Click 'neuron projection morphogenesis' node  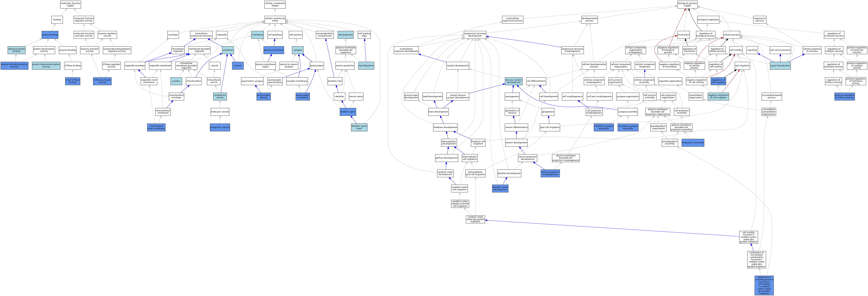[x=550, y=173]
